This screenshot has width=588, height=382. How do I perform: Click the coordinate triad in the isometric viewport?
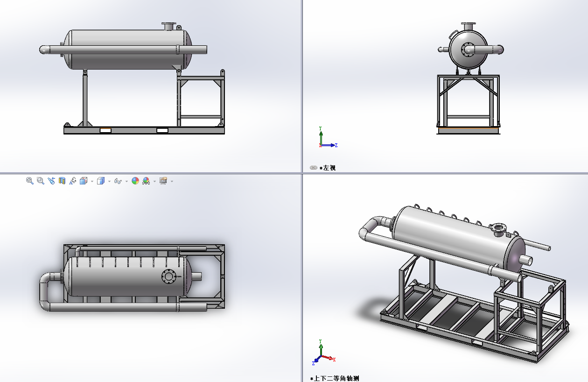[x=323, y=353]
